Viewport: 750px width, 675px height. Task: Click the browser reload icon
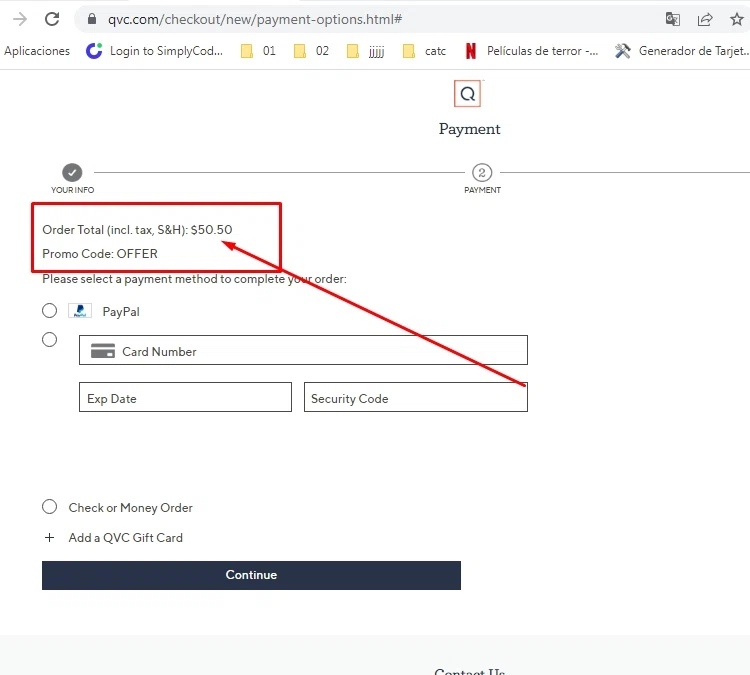(52, 19)
